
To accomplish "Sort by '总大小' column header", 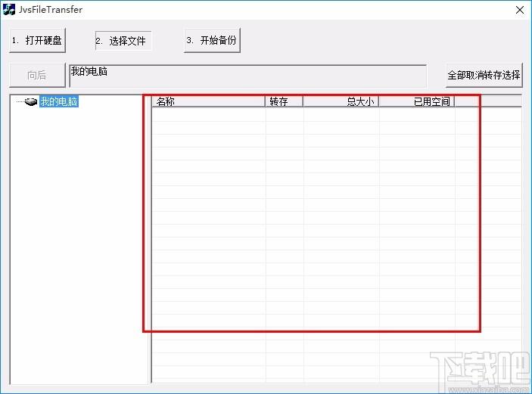I will click(341, 101).
